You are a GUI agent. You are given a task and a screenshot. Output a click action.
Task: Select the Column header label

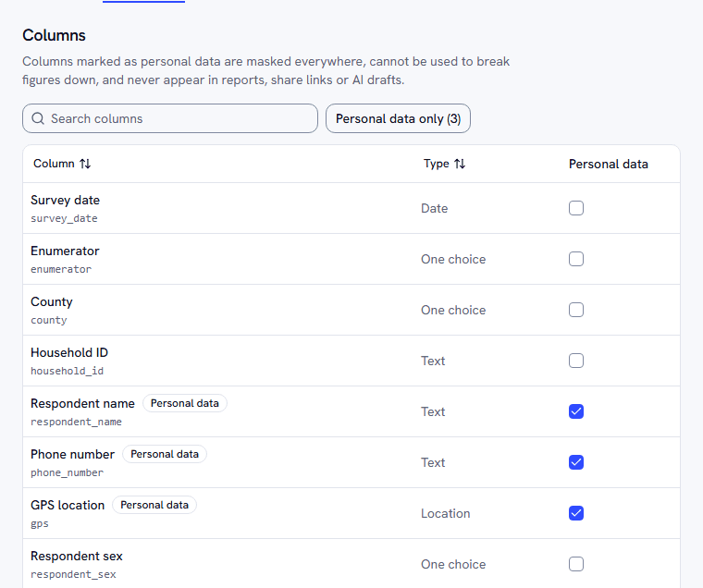54,164
